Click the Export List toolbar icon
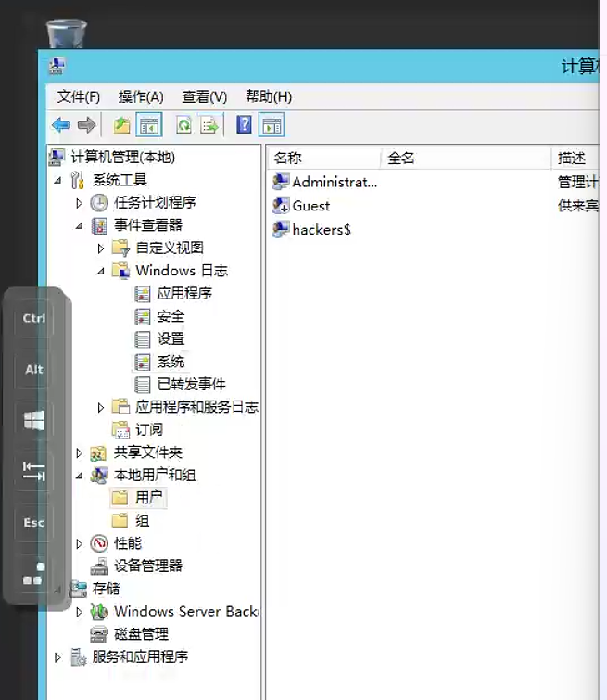Screen dimensions: 607x700 click(x=209, y=125)
